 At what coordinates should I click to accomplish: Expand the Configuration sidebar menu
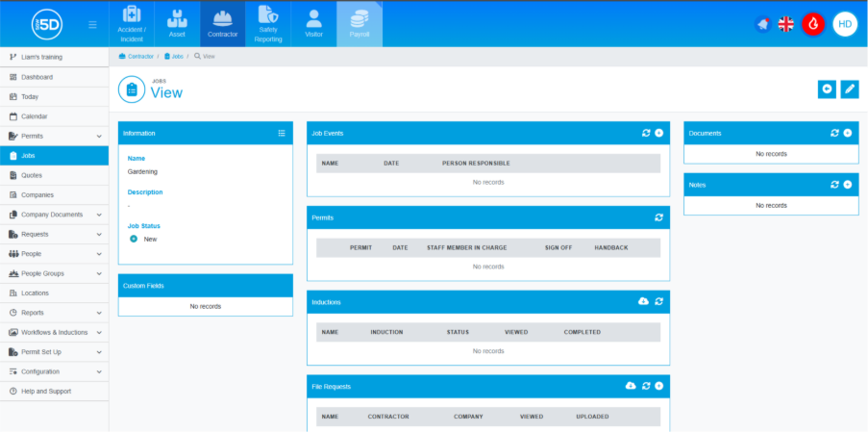pos(99,371)
